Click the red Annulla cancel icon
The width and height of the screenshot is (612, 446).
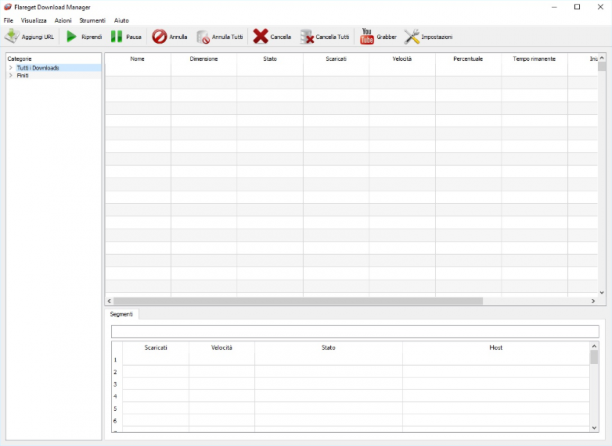(159, 37)
